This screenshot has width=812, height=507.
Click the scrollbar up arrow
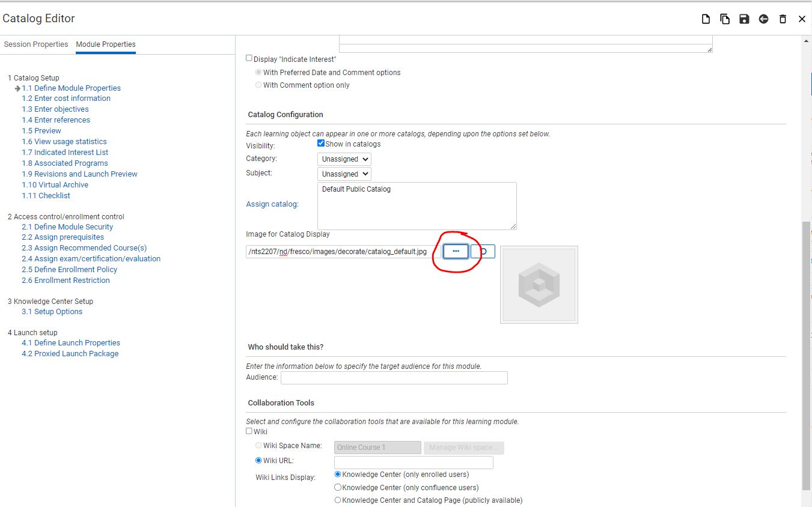[807, 40]
